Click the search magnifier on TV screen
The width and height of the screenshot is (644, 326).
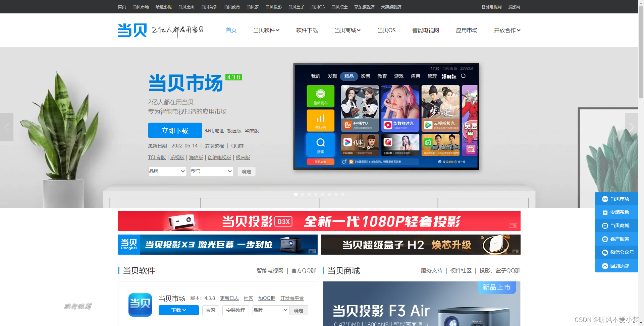pyautogui.click(x=463, y=76)
